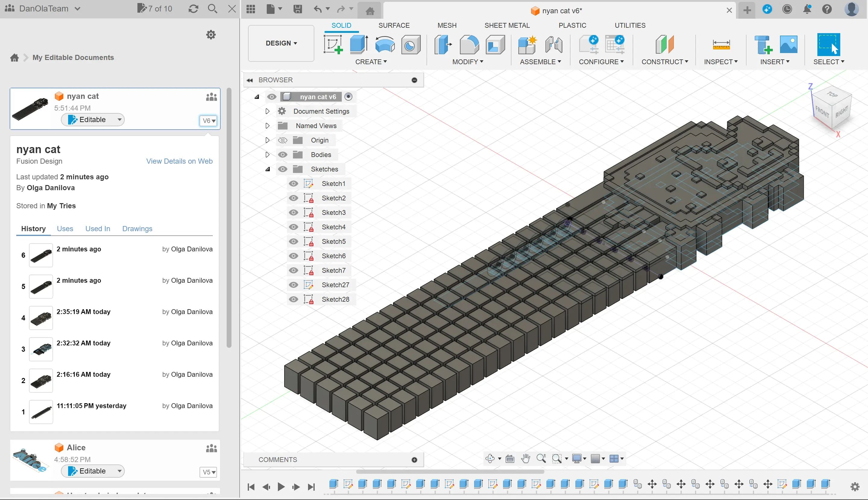Screen dimensions: 868x500
Task: Hide Sketch5 using eye icon
Action: (293, 241)
